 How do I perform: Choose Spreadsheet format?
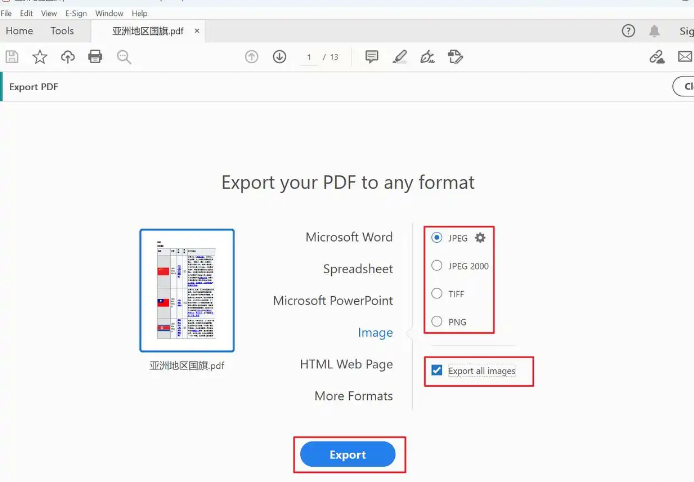pos(358,269)
